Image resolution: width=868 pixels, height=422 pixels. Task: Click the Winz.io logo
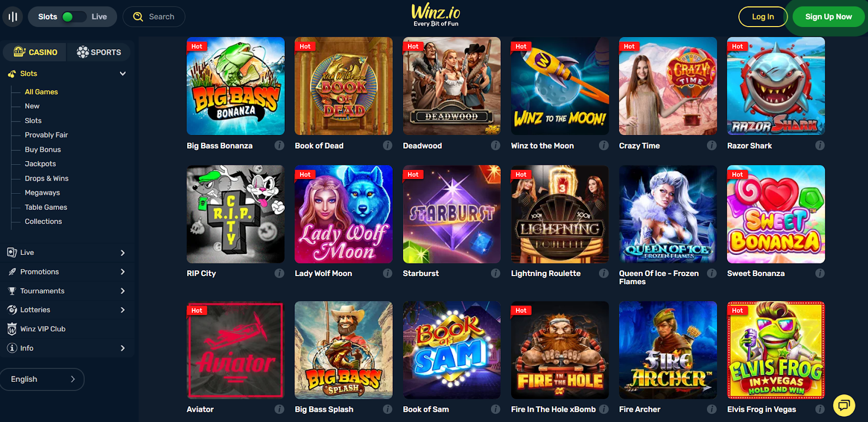coord(436,15)
